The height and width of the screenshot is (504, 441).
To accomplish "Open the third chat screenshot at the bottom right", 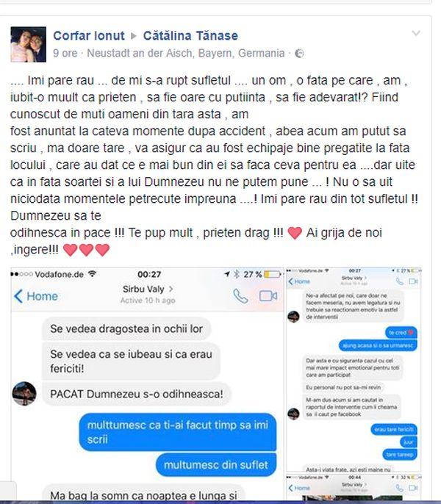I will 354,487.
